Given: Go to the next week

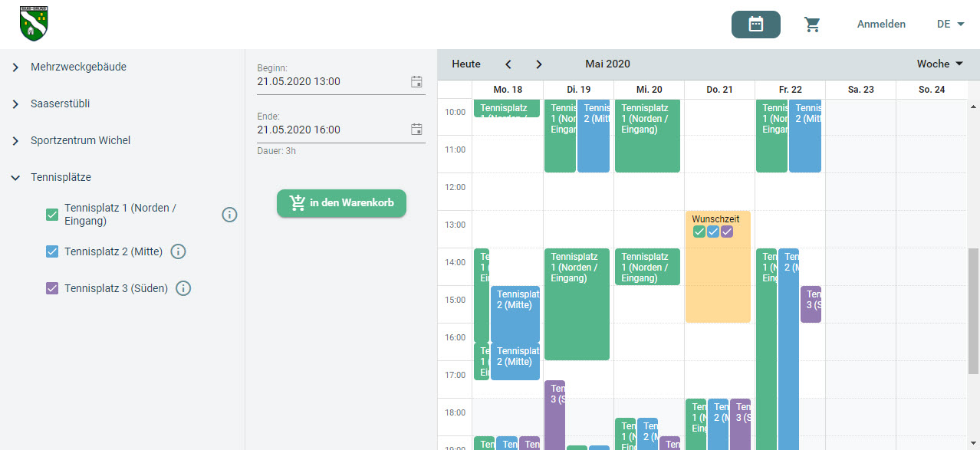Looking at the screenshot, I should [539, 64].
